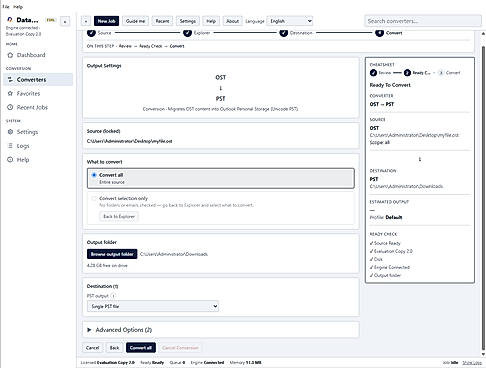This screenshot has height=368, width=486.
Task: Click the Back button
Action: pos(114,348)
